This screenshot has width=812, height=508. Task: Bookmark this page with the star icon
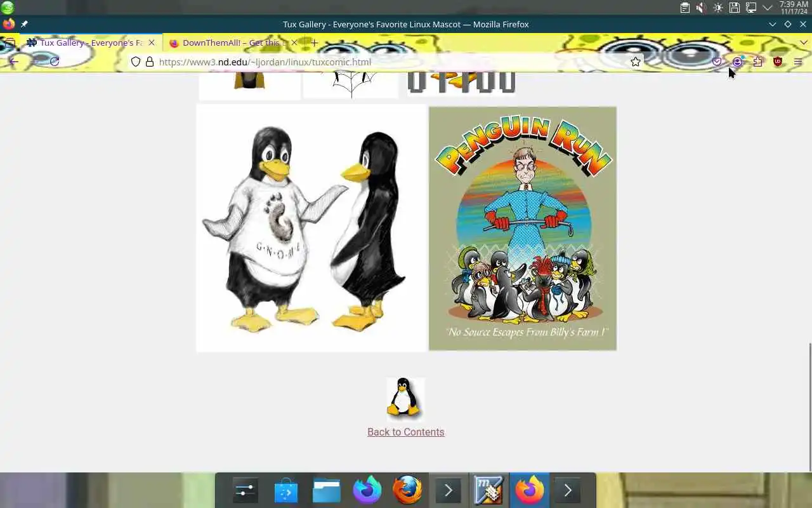click(x=636, y=62)
